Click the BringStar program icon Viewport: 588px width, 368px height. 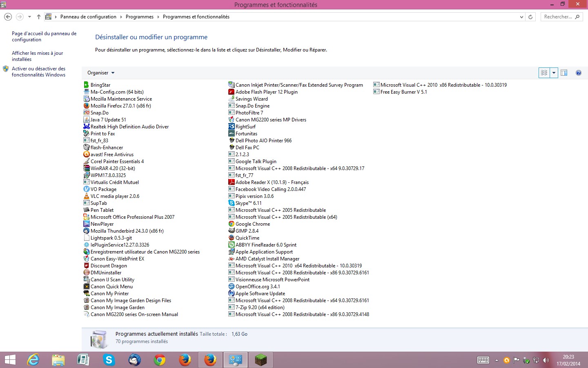tap(86, 85)
